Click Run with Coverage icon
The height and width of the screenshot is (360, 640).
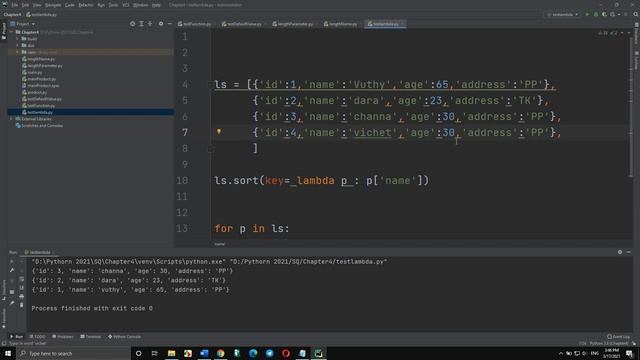point(604,15)
